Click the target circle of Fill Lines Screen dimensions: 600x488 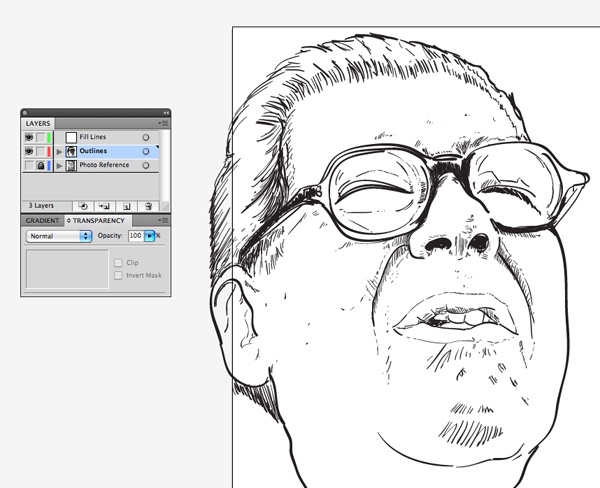(x=145, y=137)
